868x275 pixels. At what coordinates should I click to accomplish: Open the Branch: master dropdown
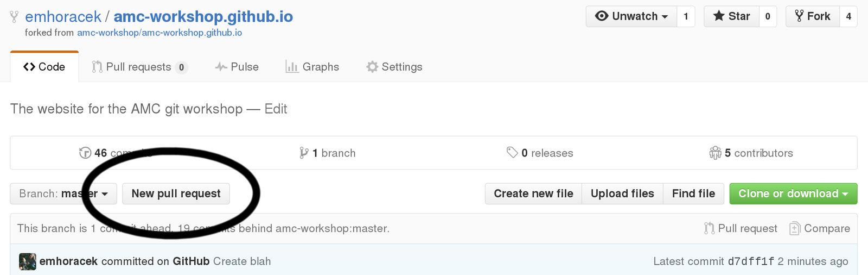[x=63, y=193]
